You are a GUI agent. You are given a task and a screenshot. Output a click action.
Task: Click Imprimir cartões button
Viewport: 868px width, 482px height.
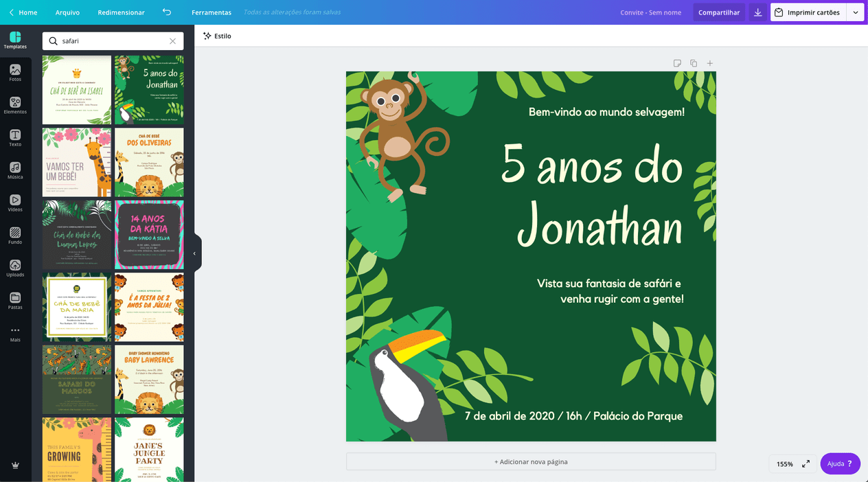click(808, 12)
